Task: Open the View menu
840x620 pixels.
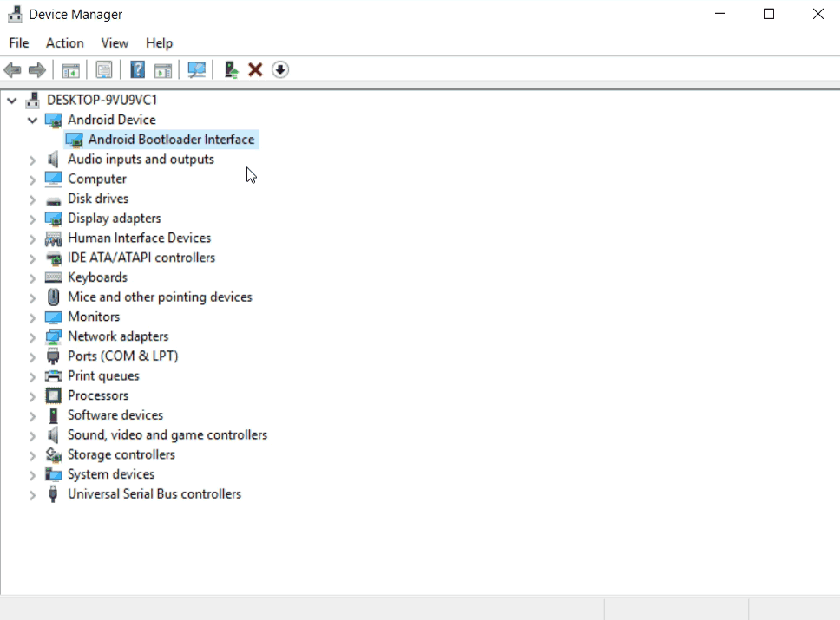Action: coord(115,42)
